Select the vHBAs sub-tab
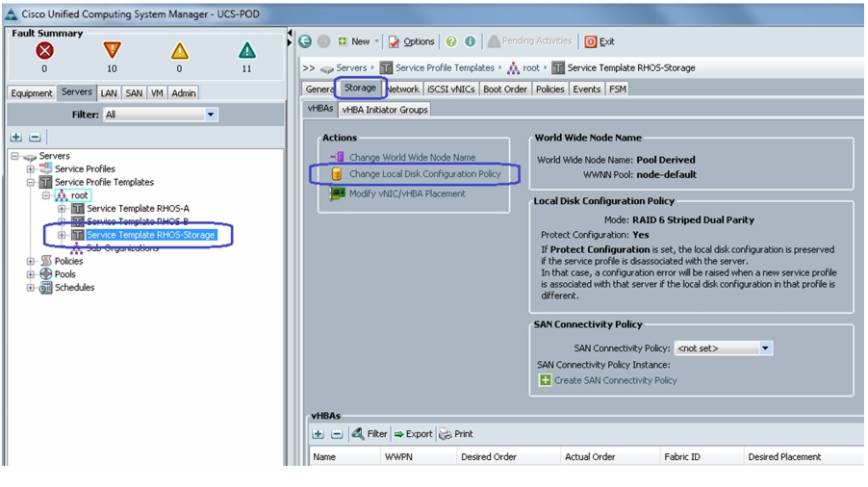 tap(319, 109)
